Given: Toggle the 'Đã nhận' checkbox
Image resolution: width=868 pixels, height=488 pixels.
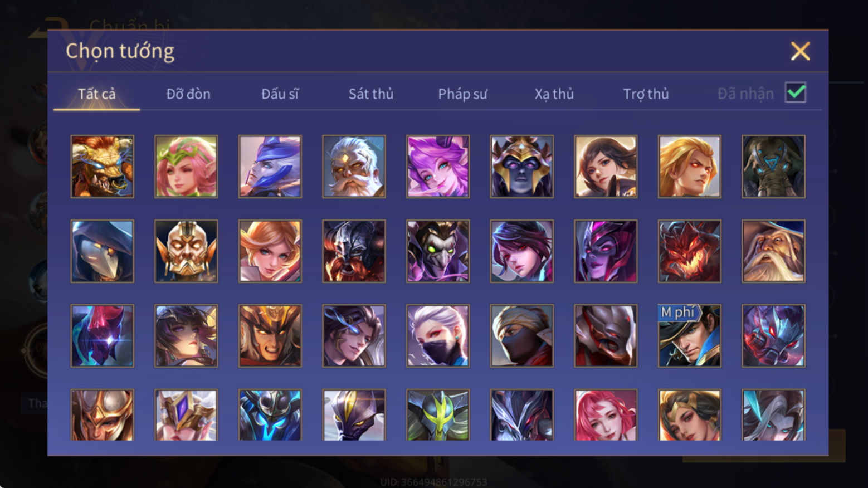Looking at the screenshot, I should point(795,92).
